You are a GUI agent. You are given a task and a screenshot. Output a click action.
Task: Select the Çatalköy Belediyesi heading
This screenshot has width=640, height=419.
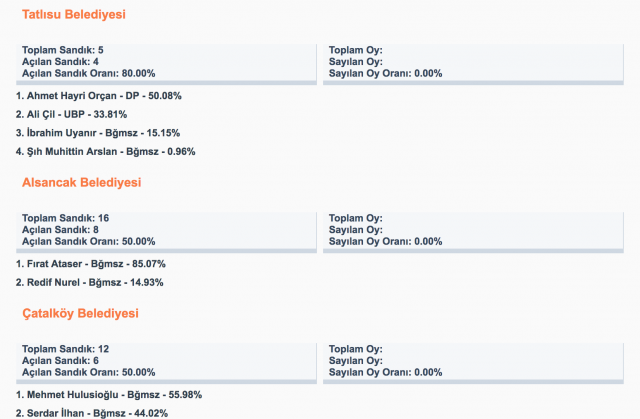pos(80,313)
